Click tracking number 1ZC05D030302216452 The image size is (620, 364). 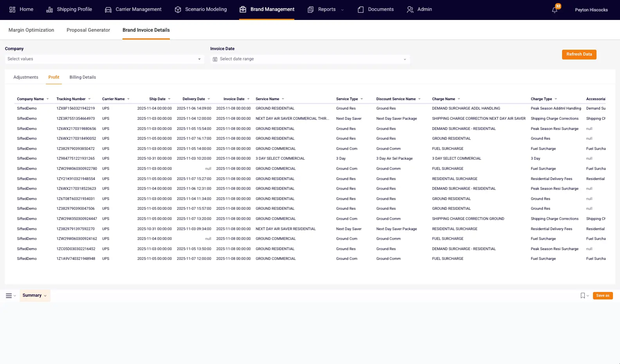click(76, 249)
